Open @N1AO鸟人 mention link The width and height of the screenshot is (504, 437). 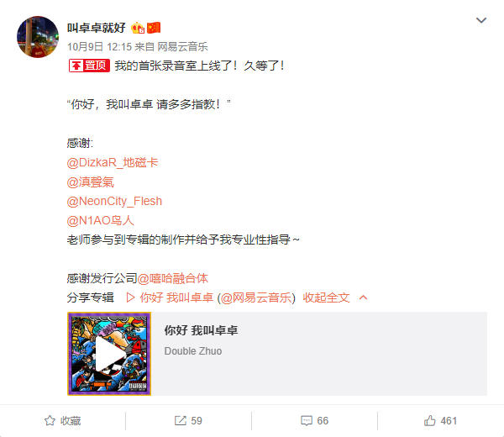[100, 220]
